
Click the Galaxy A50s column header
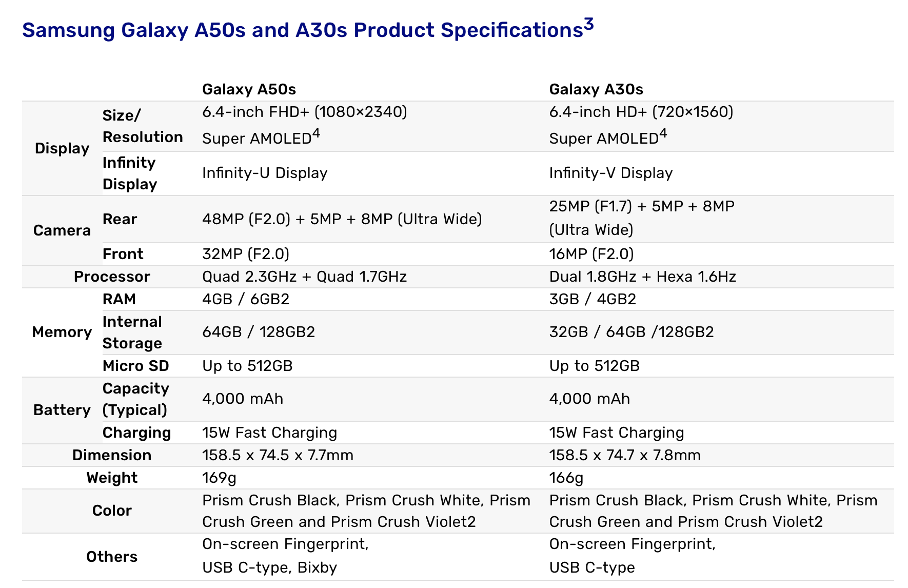pos(249,89)
